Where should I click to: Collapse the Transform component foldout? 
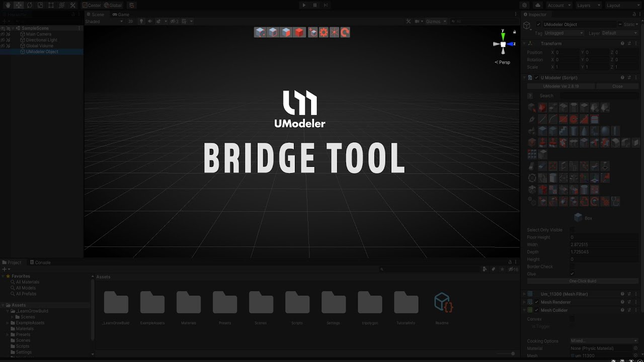click(524, 44)
